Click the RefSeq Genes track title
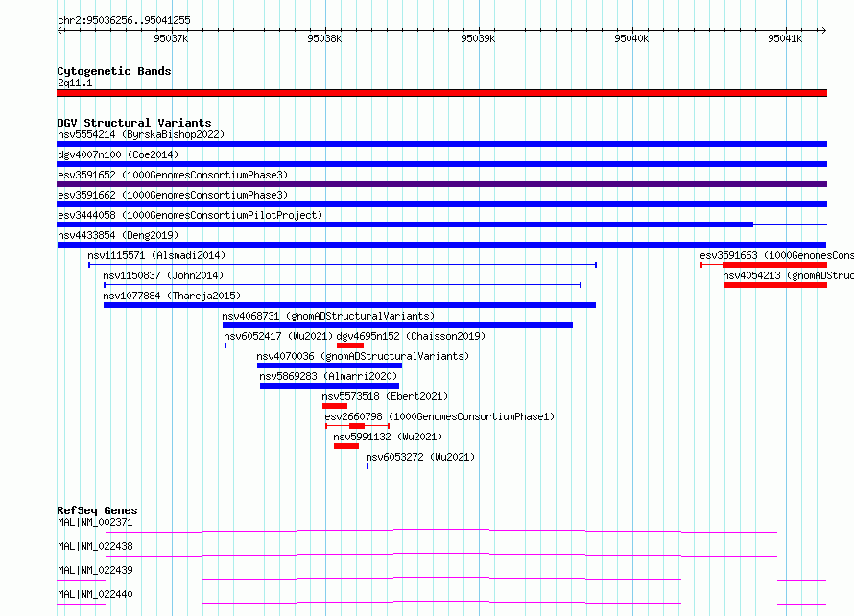Image resolution: width=854 pixels, height=616 pixels. 97,510
